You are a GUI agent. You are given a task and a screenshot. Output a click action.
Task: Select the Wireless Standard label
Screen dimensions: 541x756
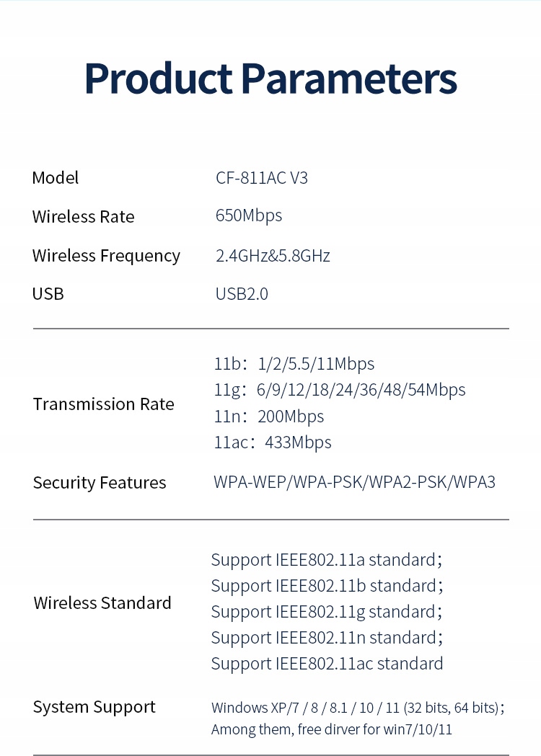pyautogui.click(x=102, y=603)
